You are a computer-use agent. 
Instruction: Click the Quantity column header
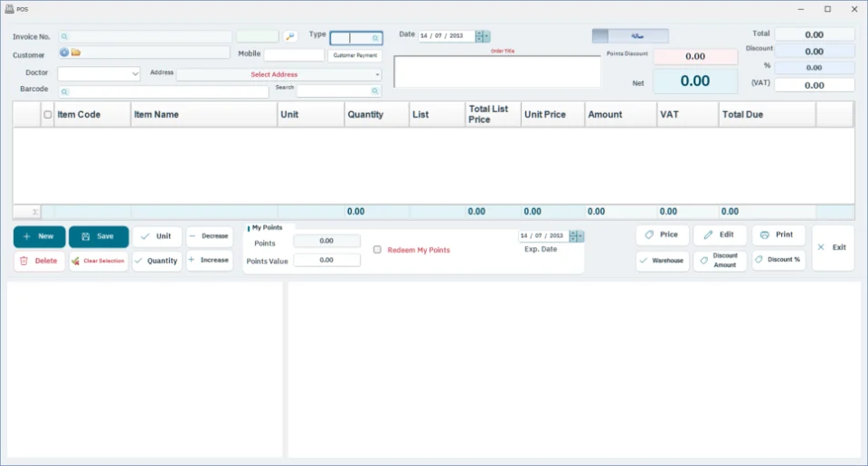377,115
